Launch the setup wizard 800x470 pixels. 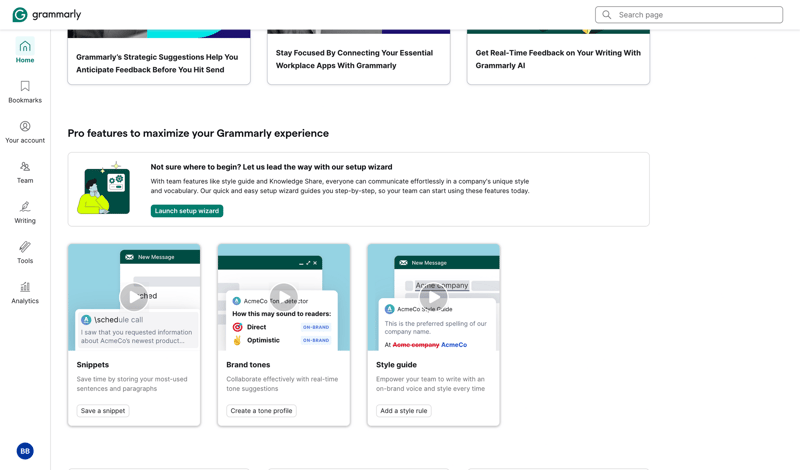click(x=187, y=211)
